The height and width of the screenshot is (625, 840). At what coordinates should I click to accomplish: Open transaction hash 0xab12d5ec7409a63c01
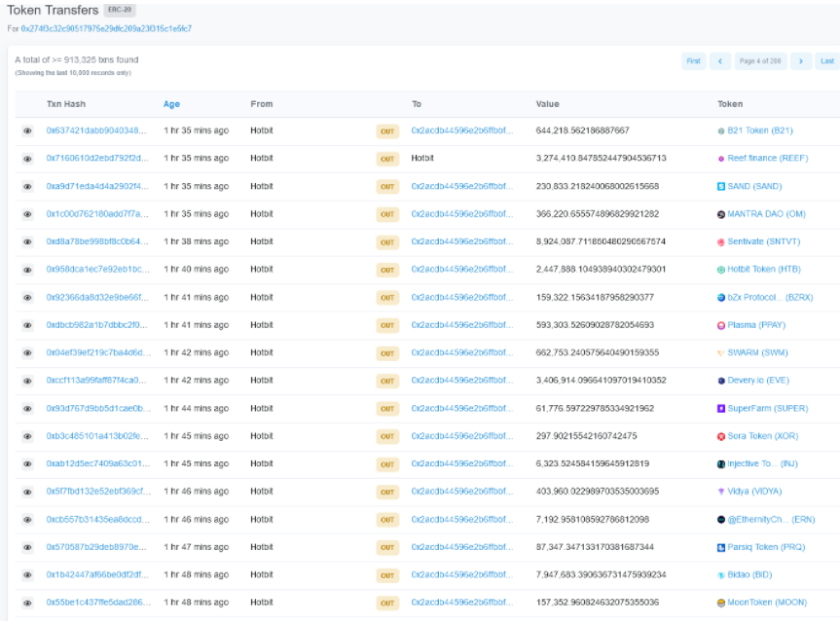coord(98,463)
